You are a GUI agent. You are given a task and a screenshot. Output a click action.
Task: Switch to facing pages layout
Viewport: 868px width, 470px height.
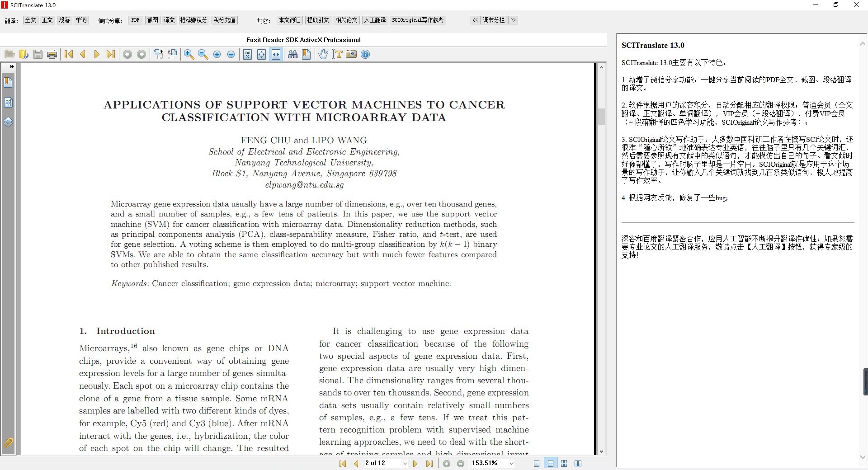pos(578,463)
